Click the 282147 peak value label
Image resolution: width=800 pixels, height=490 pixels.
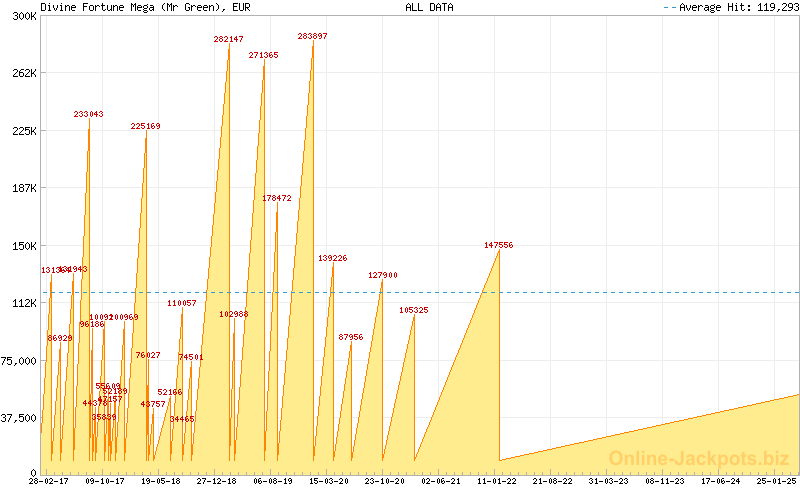click(x=228, y=39)
